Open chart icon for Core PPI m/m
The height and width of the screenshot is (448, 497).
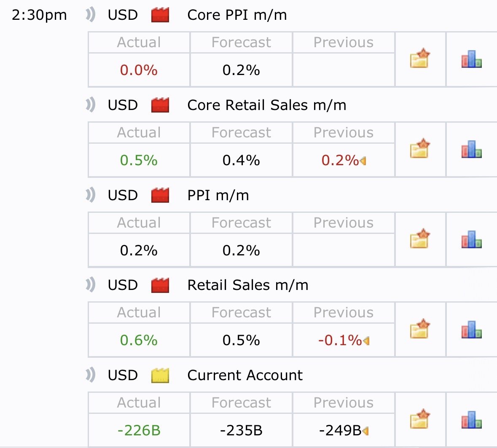click(471, 59)
